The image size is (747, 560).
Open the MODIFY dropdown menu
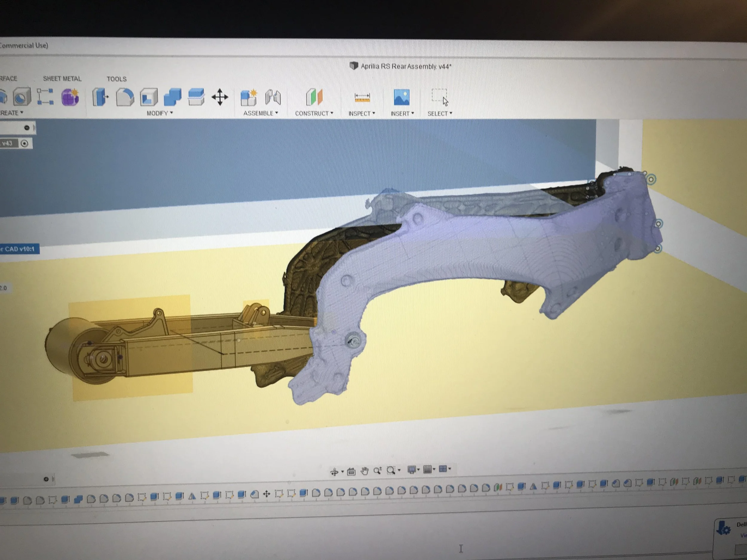[159, 113]
